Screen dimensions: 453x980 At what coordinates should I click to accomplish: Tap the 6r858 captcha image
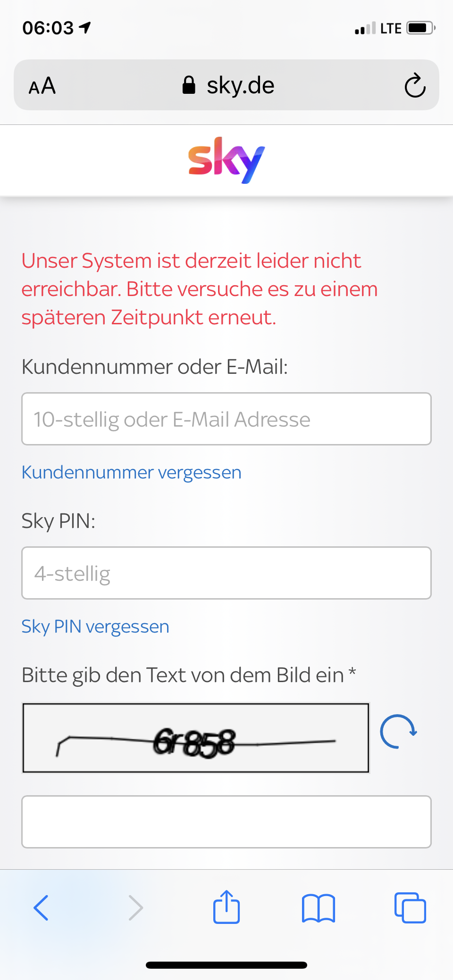click(x=195, y=738)
